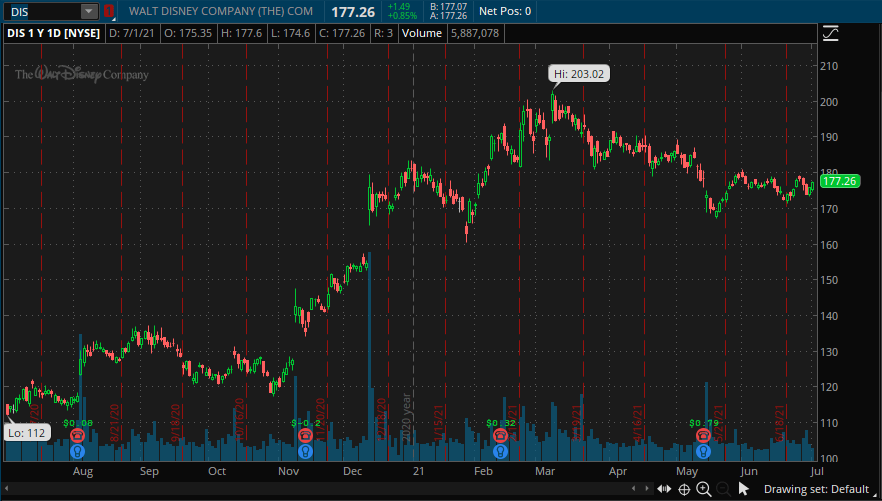Open the symbol dropdown arrow next to DIS
This screenshot has height=501, width=882.
pos(89,11)
